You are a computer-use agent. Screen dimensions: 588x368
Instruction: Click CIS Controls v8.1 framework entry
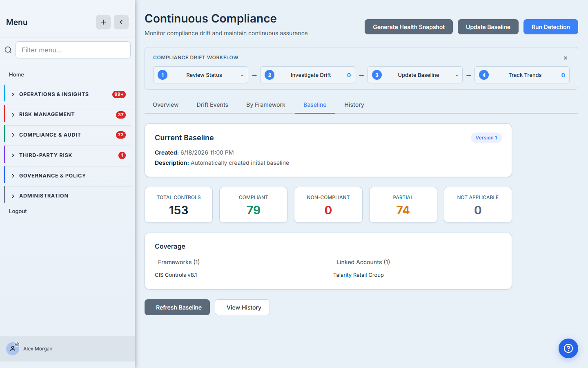(x=176, y=275)
